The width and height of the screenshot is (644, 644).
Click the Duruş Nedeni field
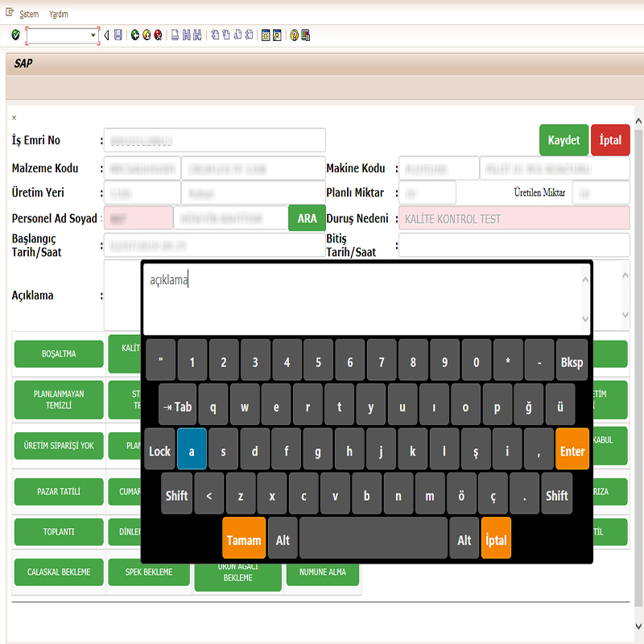[x=514, y=218]
